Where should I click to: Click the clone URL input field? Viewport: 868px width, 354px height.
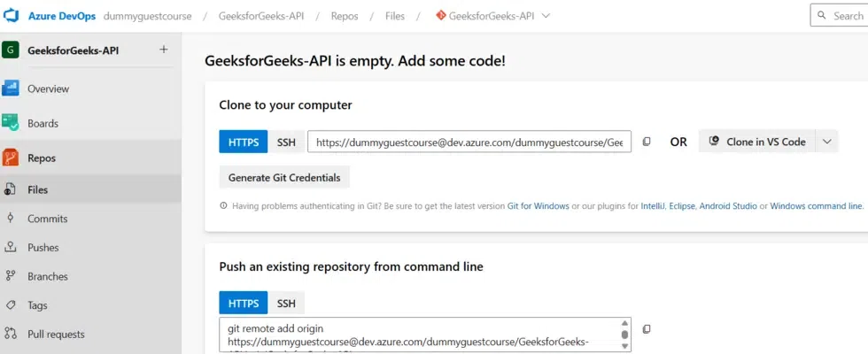pyautogui.click(x=469, y=142)
